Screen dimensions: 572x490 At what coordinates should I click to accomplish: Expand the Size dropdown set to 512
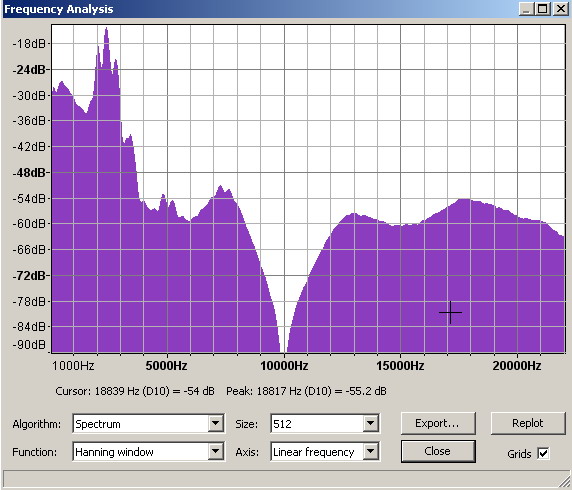click(x=325, y=424)
